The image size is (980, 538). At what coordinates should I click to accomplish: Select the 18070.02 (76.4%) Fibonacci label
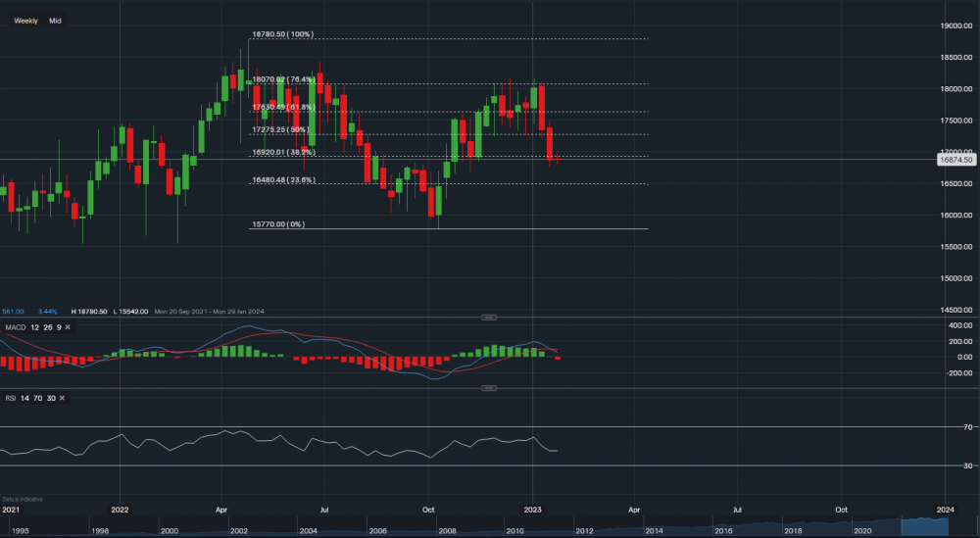tap(283, 79)
